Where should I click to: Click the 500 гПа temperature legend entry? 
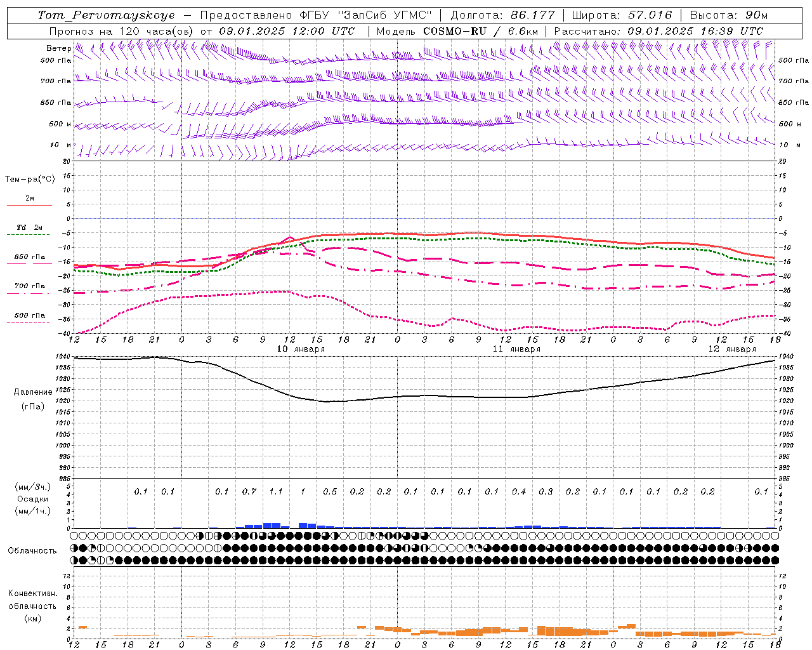tap(30, 315)
